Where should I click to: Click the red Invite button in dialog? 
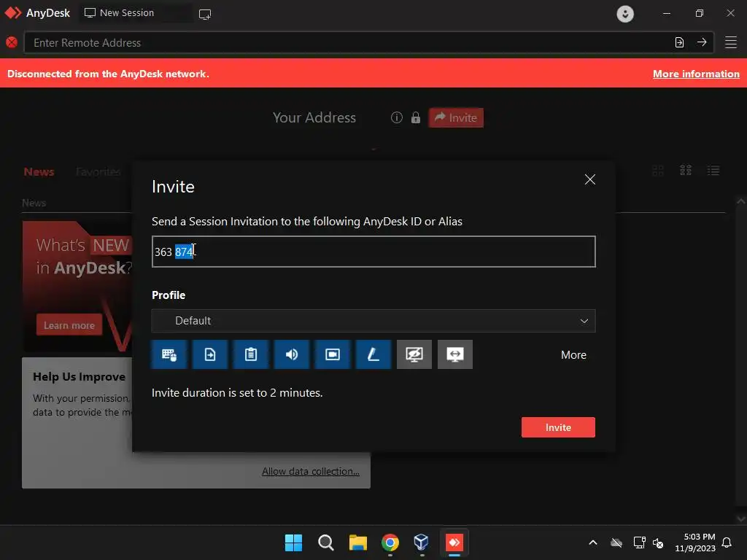click(558, 427)
